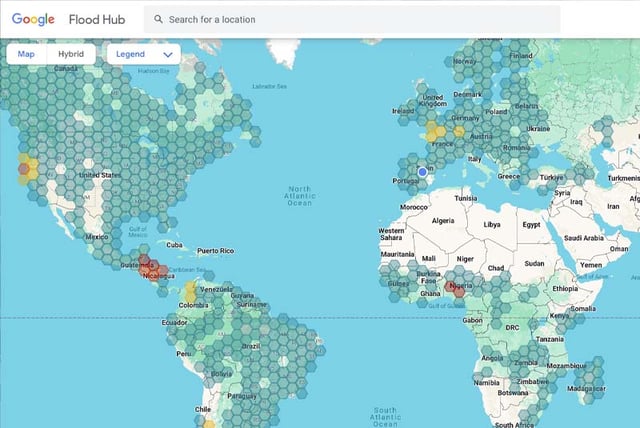The image size is (640, 428).
Task: Click the Labrador Sea label
Action: [269, 86]
